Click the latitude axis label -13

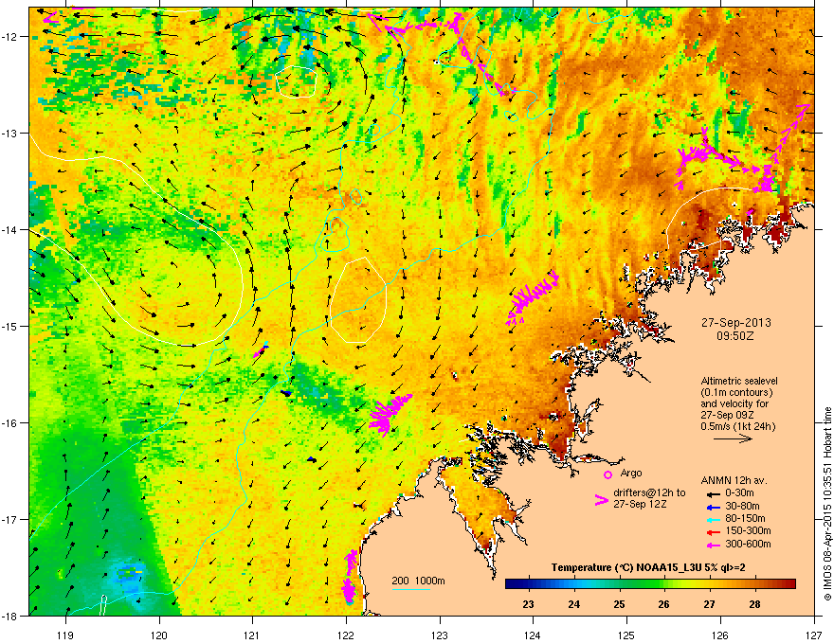point(10,133)
